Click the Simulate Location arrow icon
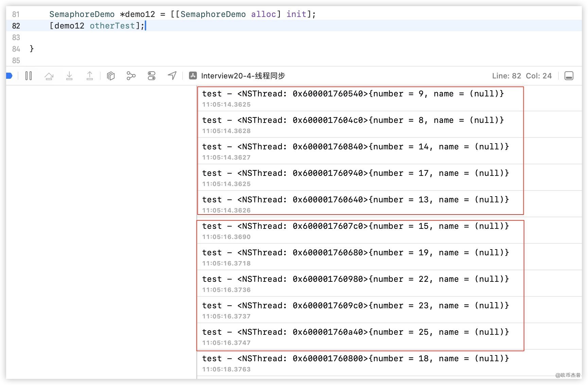Screen dimensions: 588x385 pyautogui.click(x=172, y=76)
